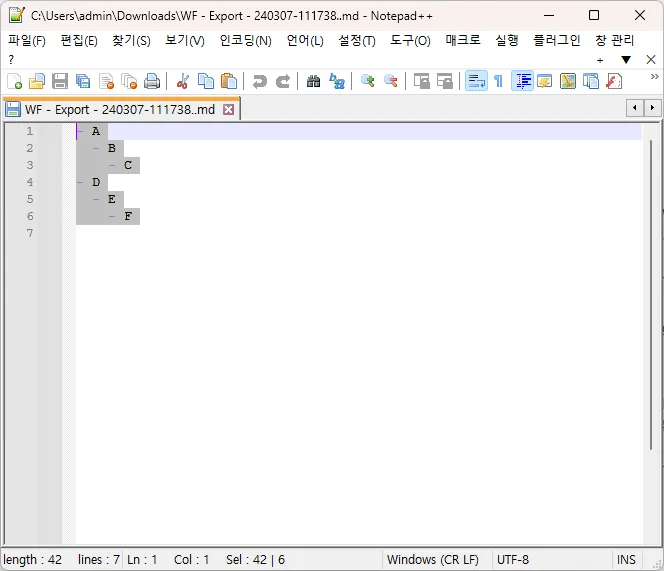Close current document X below title bar
The height and width of the screenshot is (571, 664).
tap(651, 60)
